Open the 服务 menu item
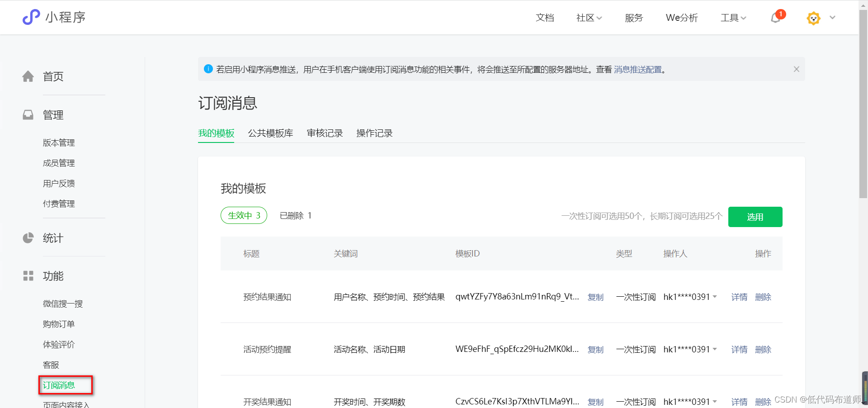The image size is (868, 408). click(x=634, y=18)
